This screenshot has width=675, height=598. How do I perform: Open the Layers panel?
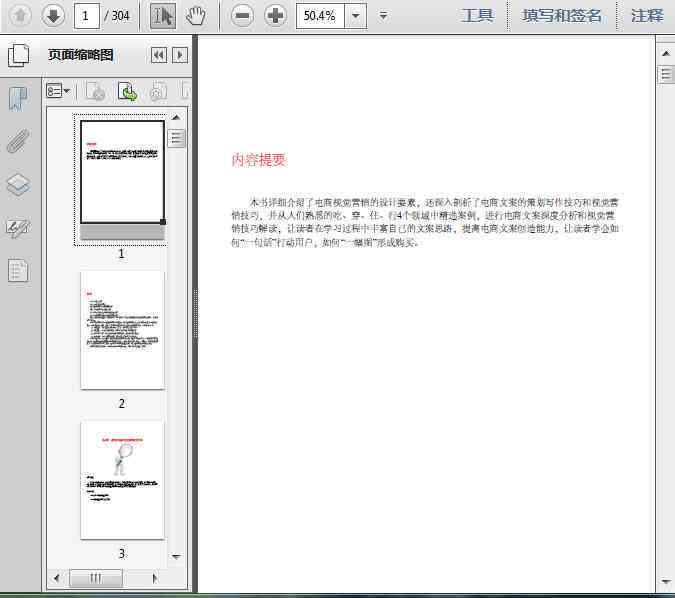pyautogui.click(x=18, y=185)
